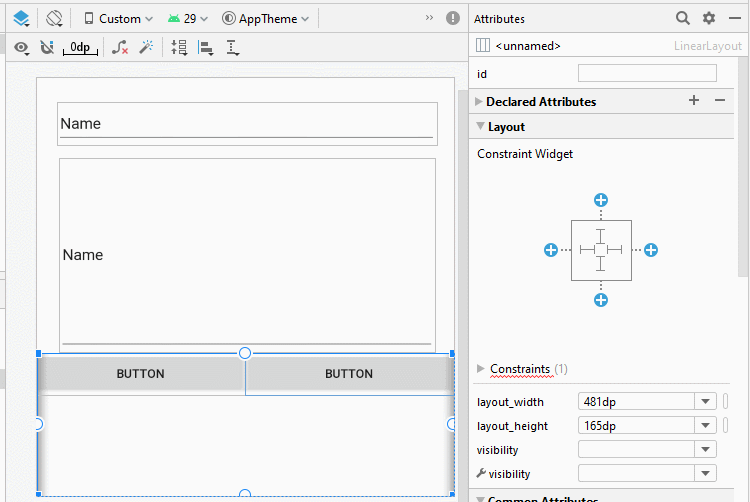750x502 pixels.
Task: Click the Constraint Widget label
Action: pyautogui.click(x=525, y=154)
